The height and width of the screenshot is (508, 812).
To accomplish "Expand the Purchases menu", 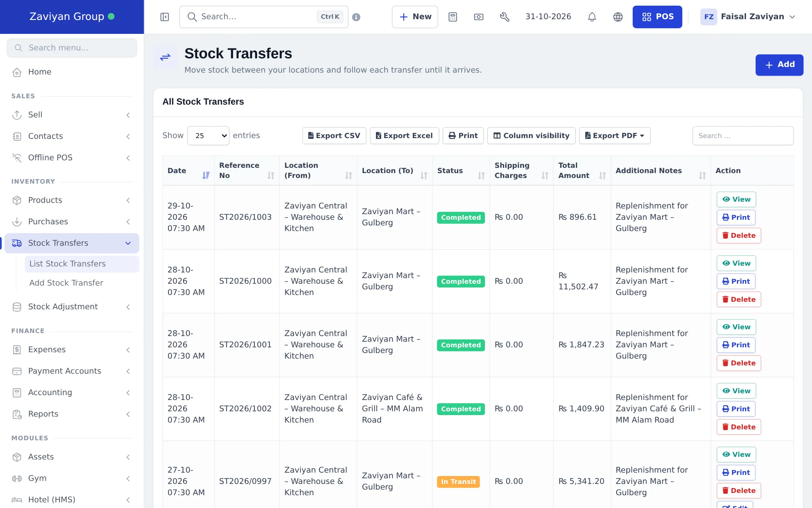I will (72, 222).
